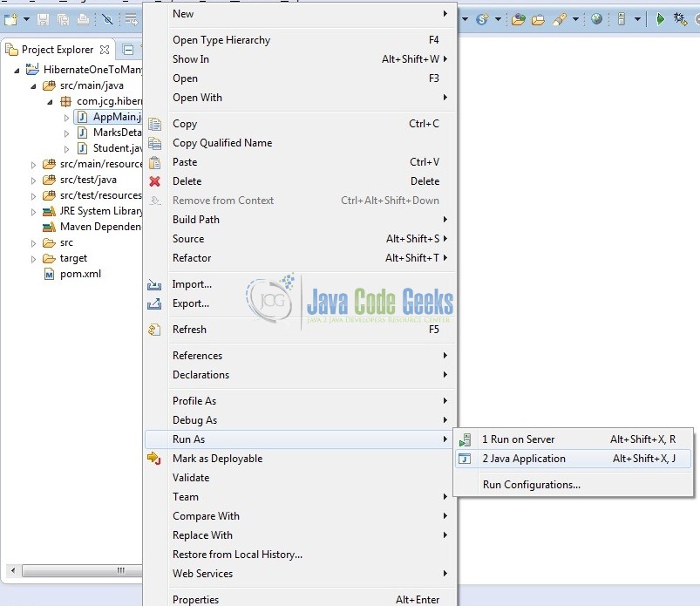700x606 pixels.
Task: Select Run on Server option
Action: click(574, 439)
